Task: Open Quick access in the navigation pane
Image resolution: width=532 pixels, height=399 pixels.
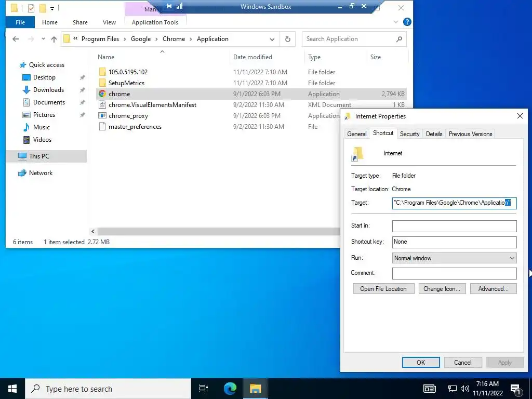Action: (46, 65)
